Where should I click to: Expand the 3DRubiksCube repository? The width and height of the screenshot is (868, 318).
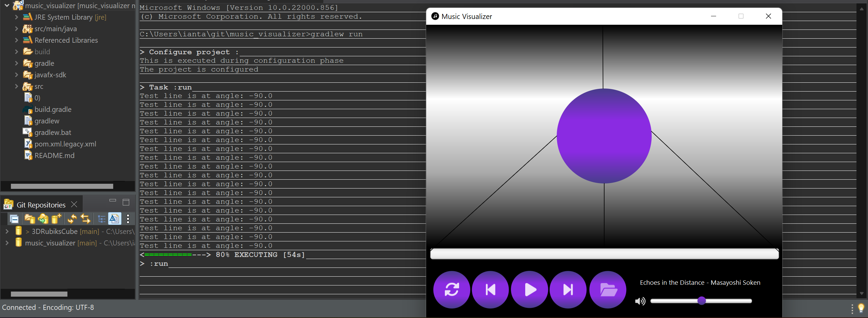click(x=7, y=231)
